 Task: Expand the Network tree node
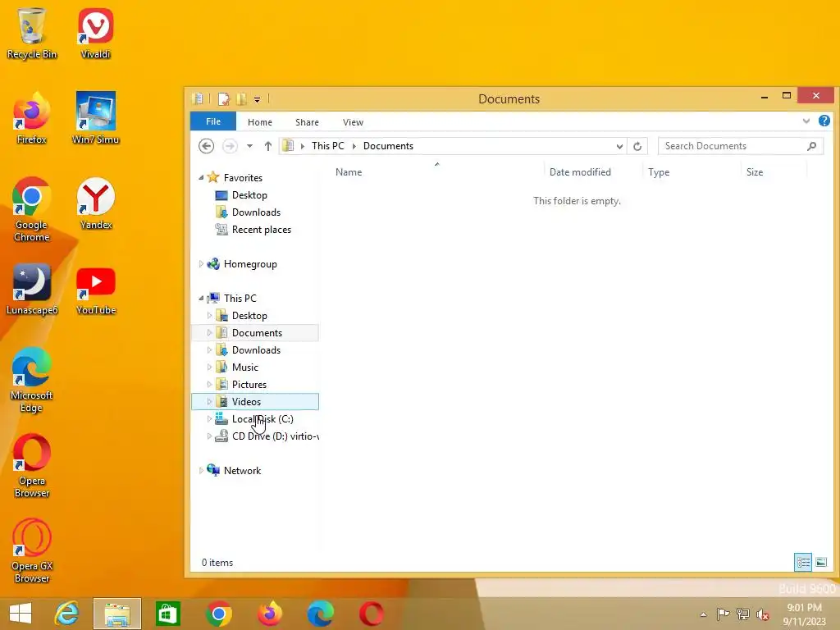[x=201, y=470]
